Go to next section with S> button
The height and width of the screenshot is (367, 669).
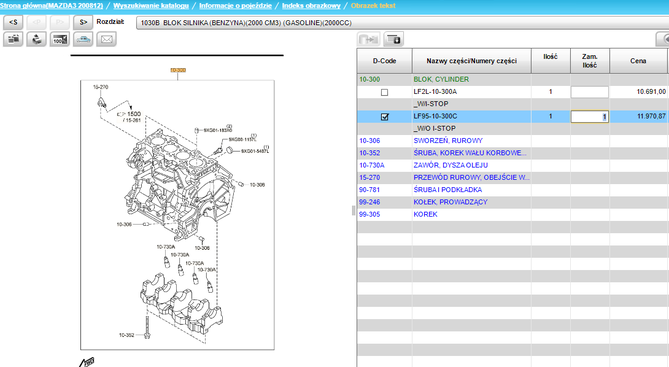83,22
